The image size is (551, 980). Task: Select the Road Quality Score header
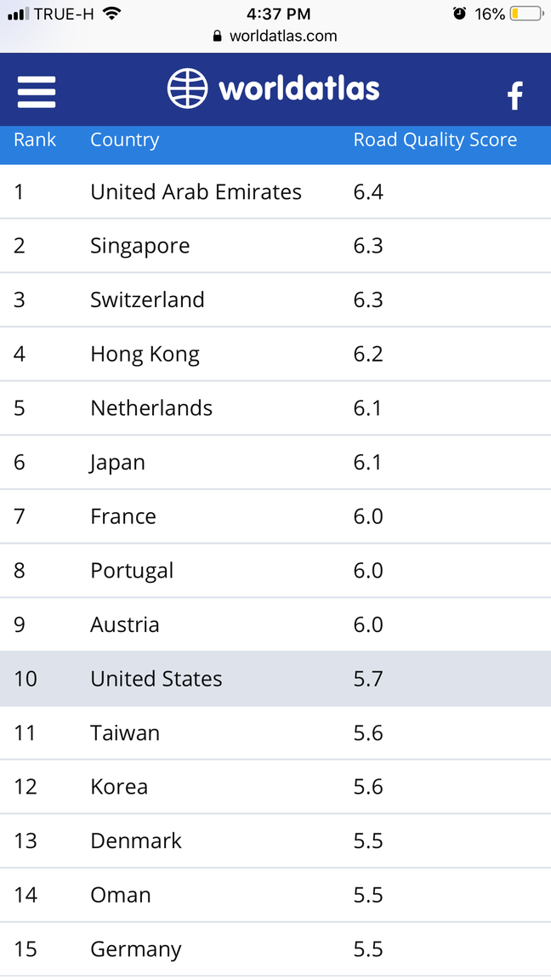435,140
